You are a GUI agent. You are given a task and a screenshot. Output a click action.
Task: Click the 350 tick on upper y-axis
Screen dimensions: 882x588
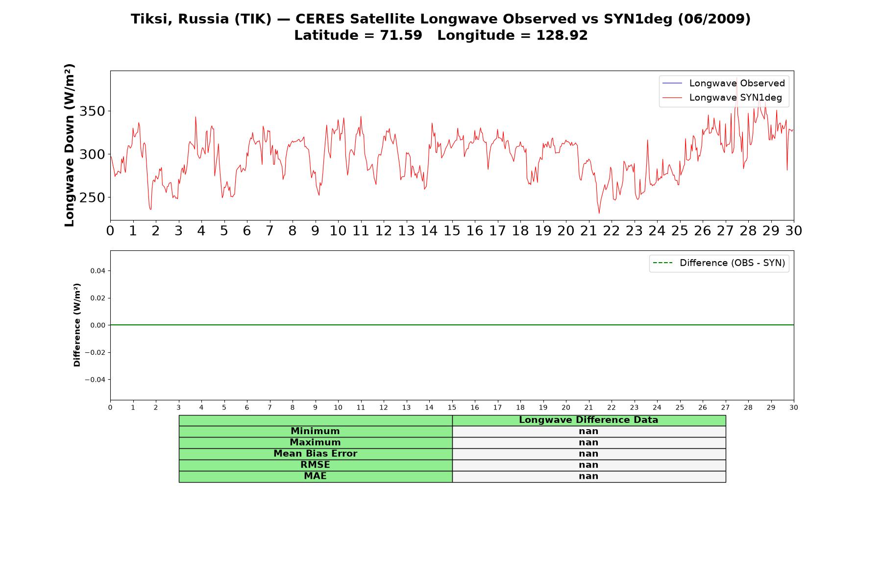[92, 111]
